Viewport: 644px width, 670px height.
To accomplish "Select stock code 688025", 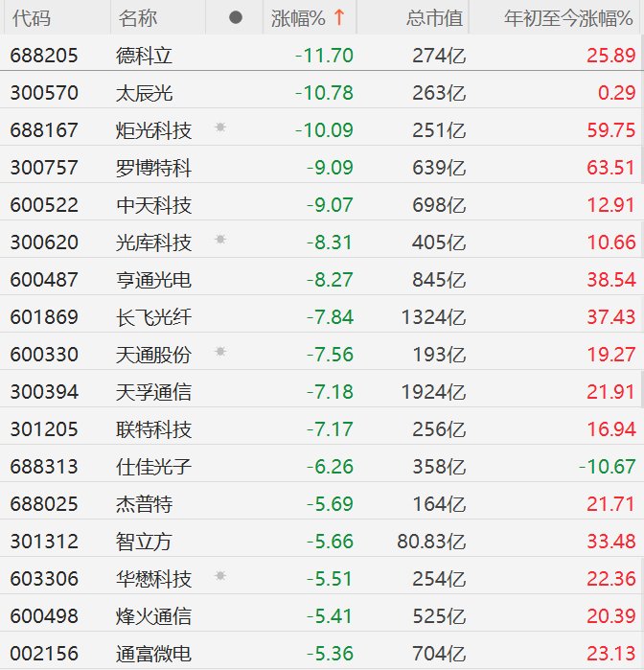I will [x=44, y=504].
